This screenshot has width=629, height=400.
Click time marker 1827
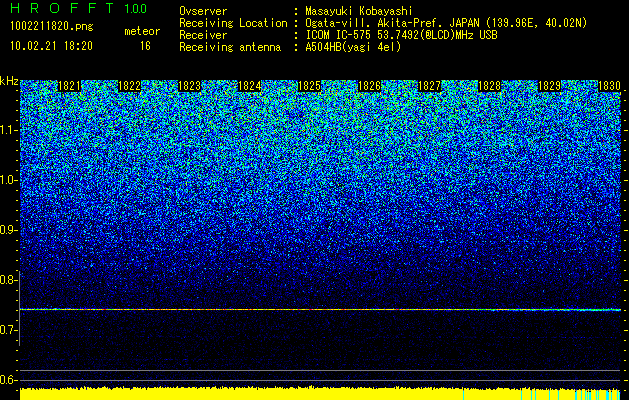[x=429, y=86]
